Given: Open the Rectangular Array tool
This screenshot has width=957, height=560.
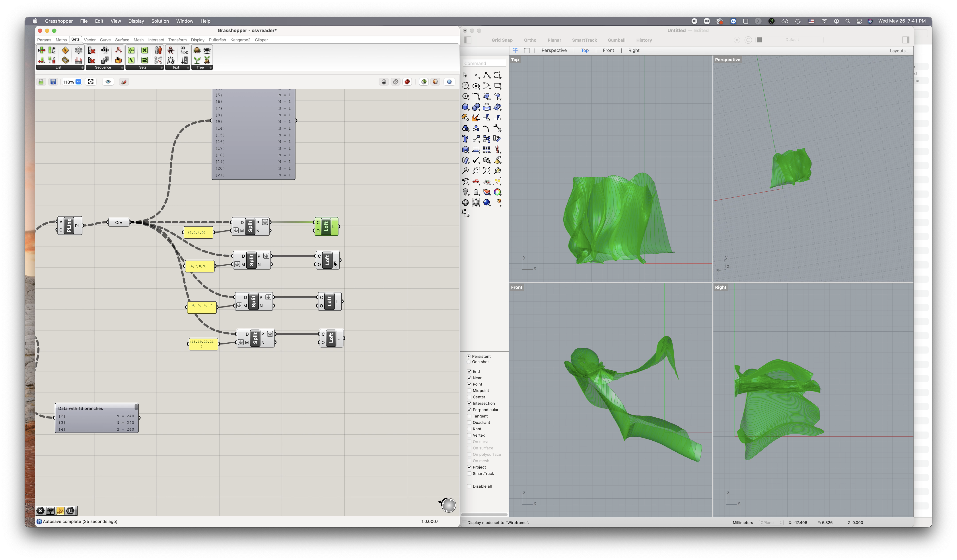Looking at the screenshot, I should pyautogui.click(x=486, y=150).
